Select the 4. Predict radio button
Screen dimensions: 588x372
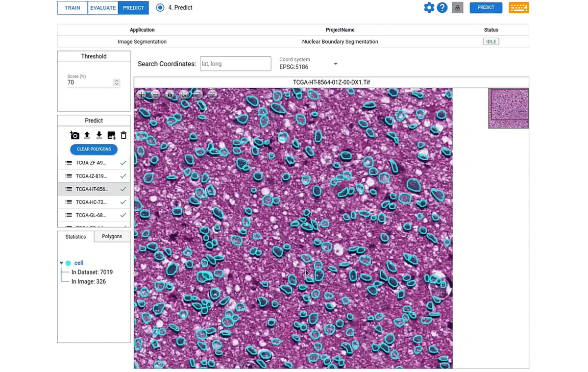point(160,8)
